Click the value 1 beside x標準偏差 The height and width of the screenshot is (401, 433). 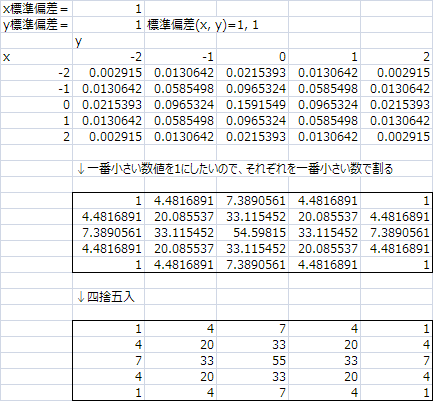108,9
